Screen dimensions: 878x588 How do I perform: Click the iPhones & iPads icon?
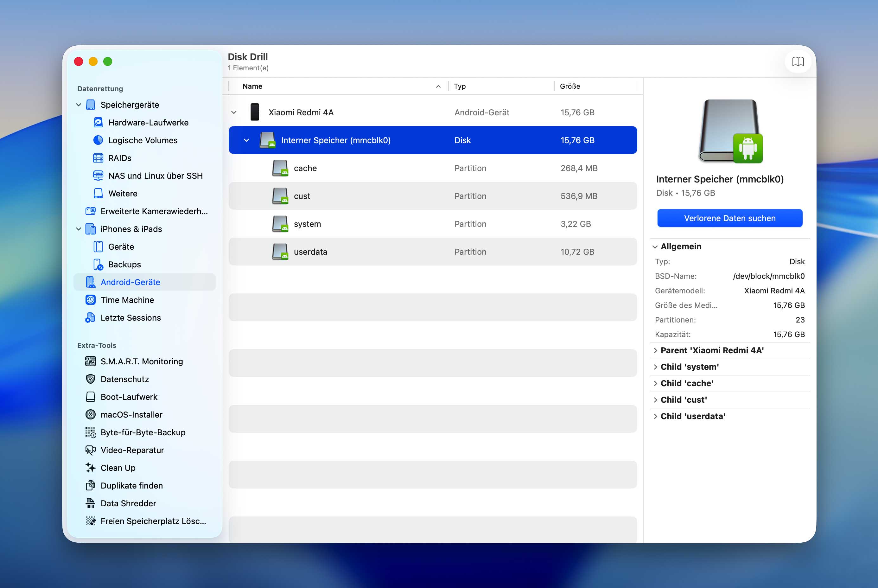coord(90,229)
